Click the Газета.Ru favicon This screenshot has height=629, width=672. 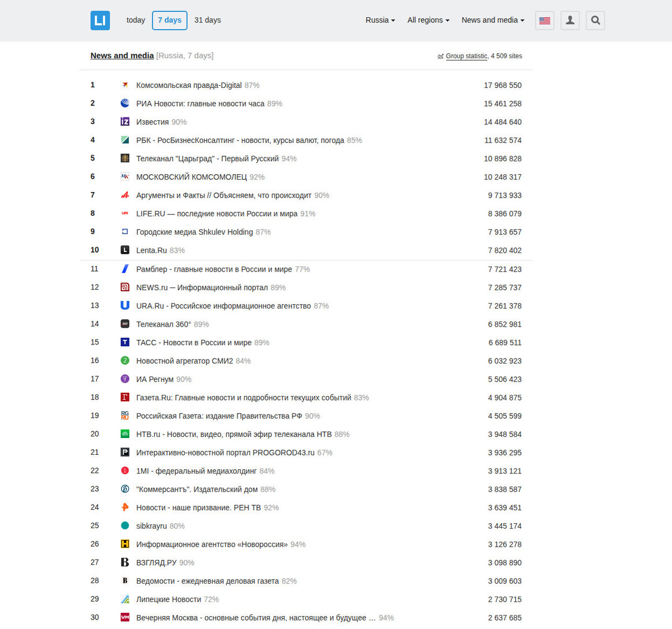125,397
